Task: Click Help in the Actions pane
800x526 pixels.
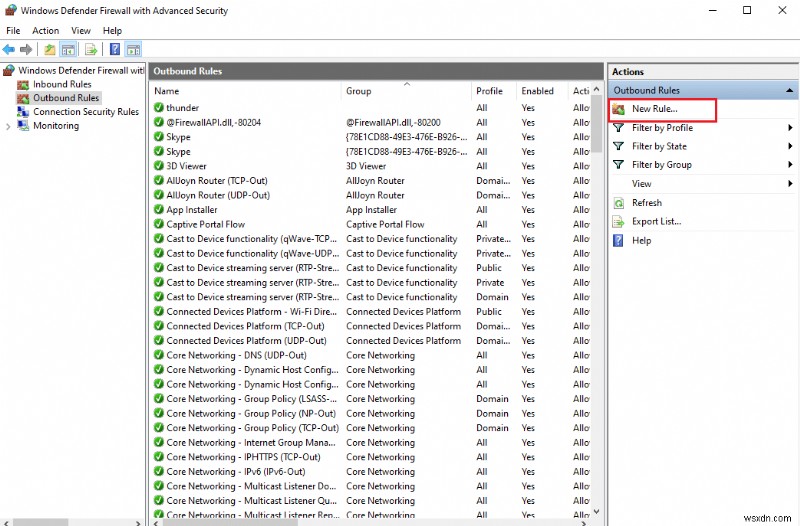Action: (x=641, y=240)
